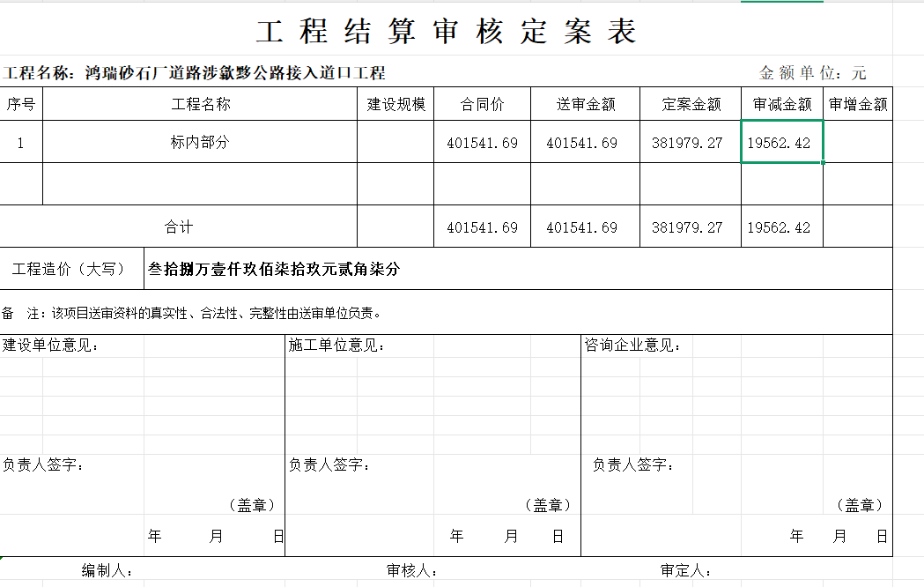Click the 施工单位意见 opinion section
The height and width of the screenshot is (587, 924).
335,345
